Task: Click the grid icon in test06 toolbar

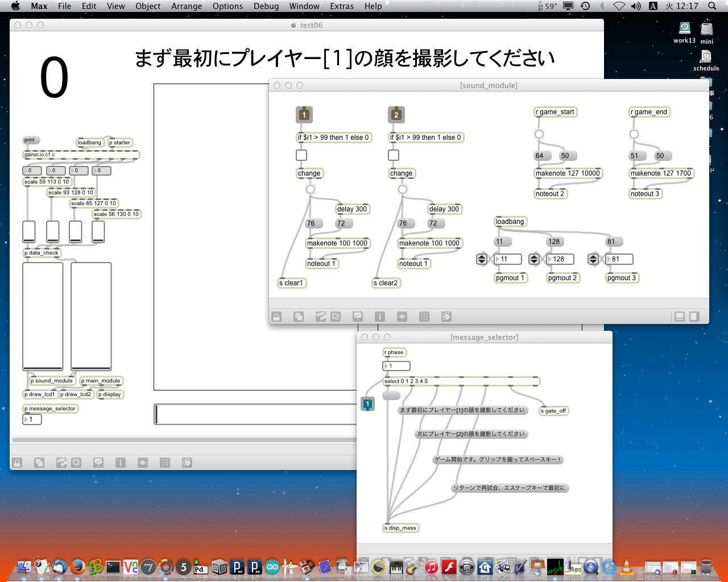Action: point(165,463)
